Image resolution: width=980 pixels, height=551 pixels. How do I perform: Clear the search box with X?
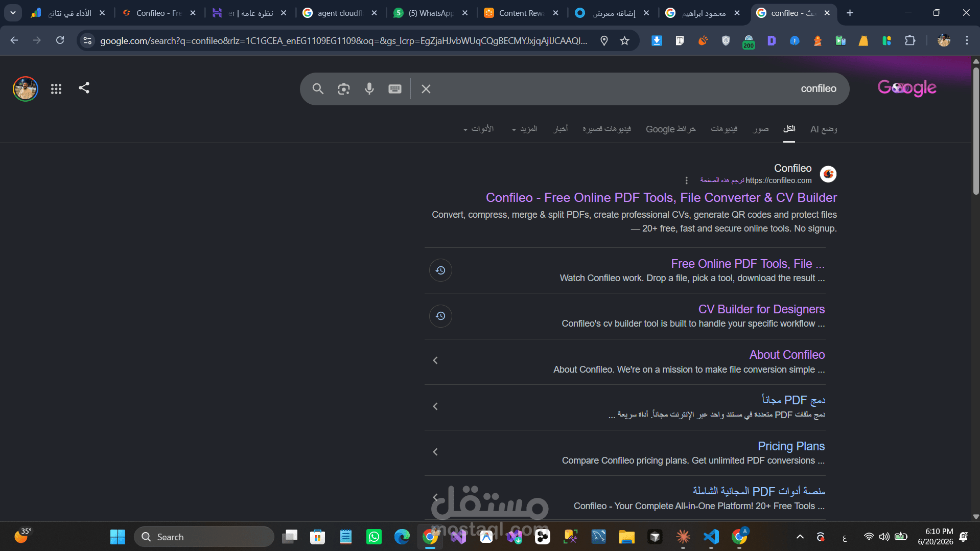click(426, 89)
